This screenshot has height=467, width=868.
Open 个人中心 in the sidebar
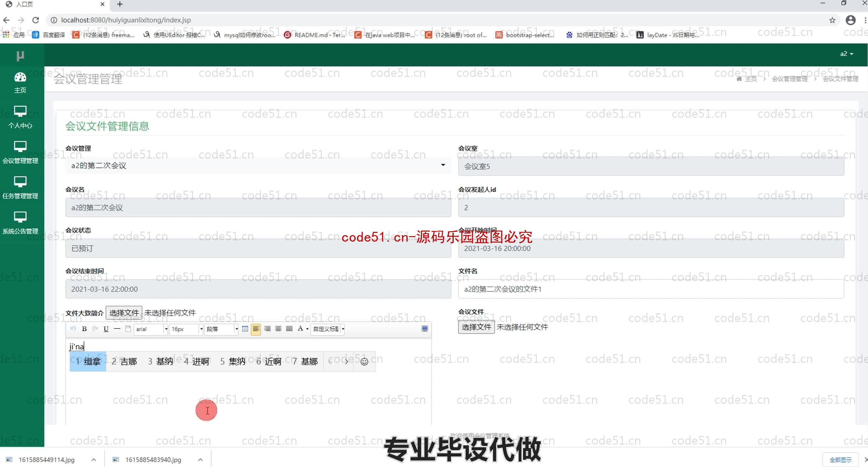pyautogui.click(x=20, y=117)
